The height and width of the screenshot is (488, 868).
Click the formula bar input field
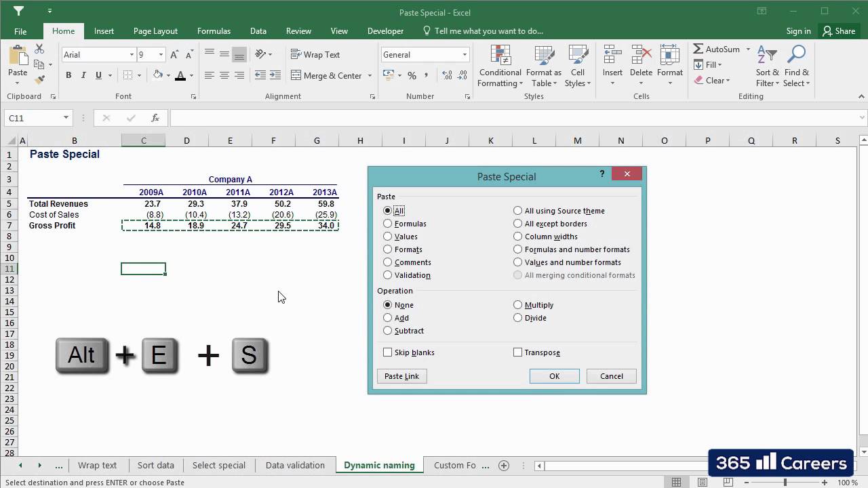pos(517,118)
